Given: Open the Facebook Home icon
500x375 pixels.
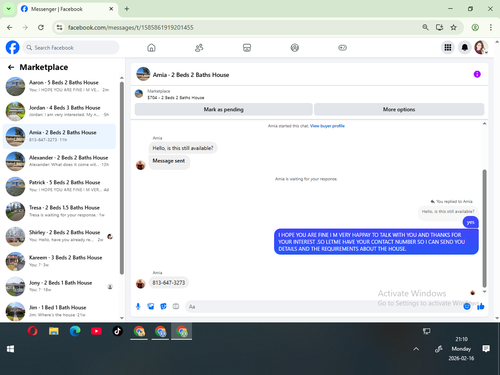Looking at the screenshot, I should tap(151, 48).
